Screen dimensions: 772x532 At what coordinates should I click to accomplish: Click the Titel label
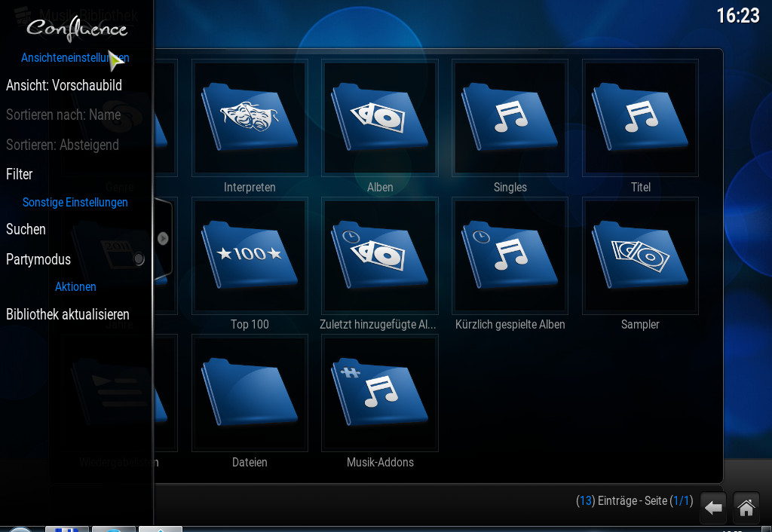point(641,187)
